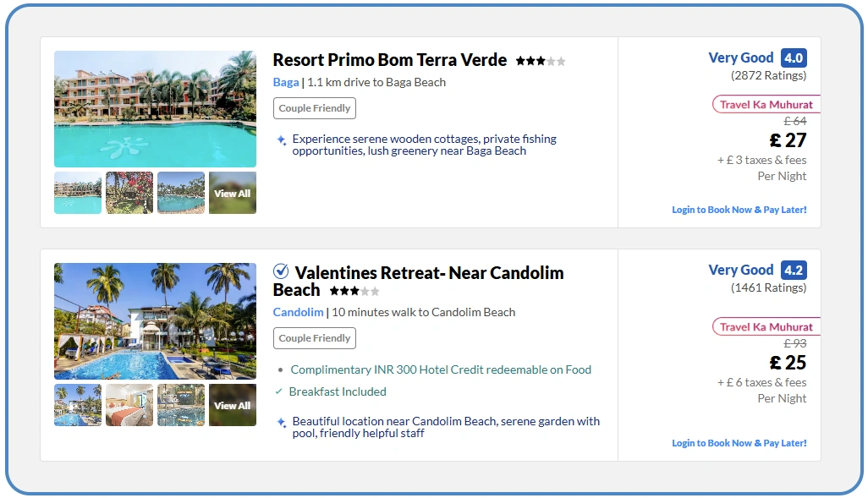The width and height of the screenshot is (868, 498).
Task: Click Travel Ka Muhurat badge on Valentines Retreat
Action: click(766, 327)
